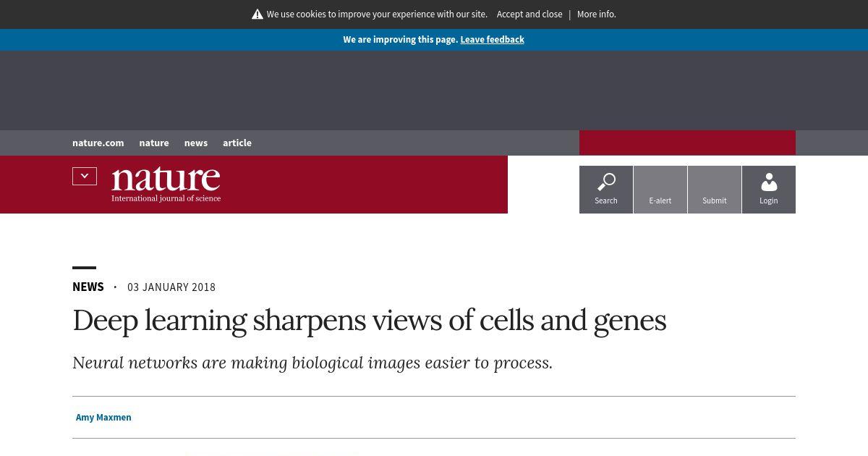Click the subtitle about neural networks
The height and width of the screenshot is (456, 868).
(x=312, y=363)
